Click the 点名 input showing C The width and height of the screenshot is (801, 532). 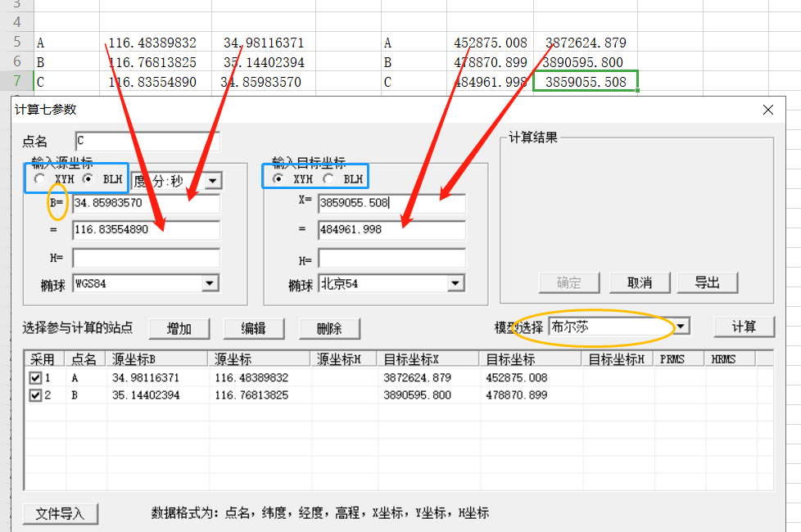[146, 141]
